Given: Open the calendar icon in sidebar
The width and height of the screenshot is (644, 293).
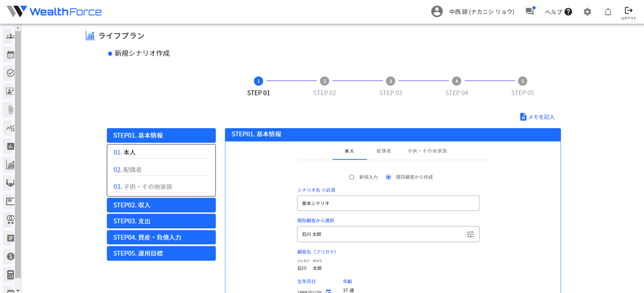Looking at the screenshot, I should tap(10, 54).
